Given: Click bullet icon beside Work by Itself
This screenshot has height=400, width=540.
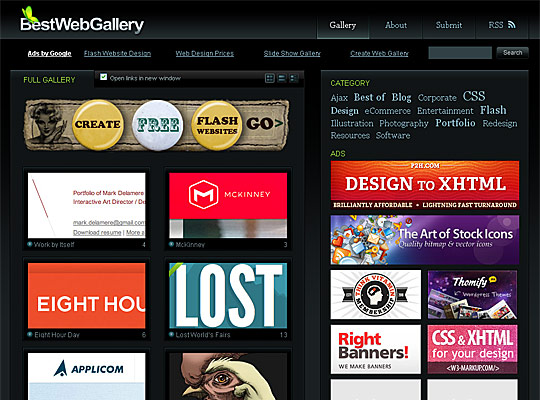Looking at the screenshot, I should point(30,244).
